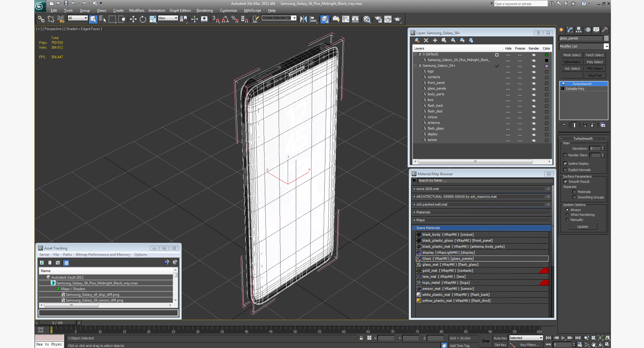Check Separate by Smoothing Groups

tap(574, 197)
